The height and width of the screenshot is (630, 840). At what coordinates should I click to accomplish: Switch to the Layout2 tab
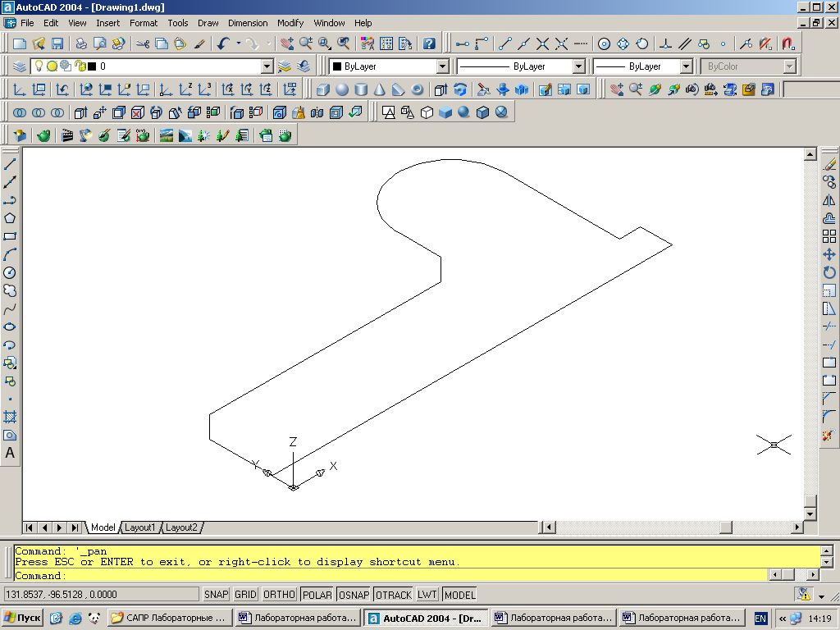pyautogui.click(x=181, y=527)
